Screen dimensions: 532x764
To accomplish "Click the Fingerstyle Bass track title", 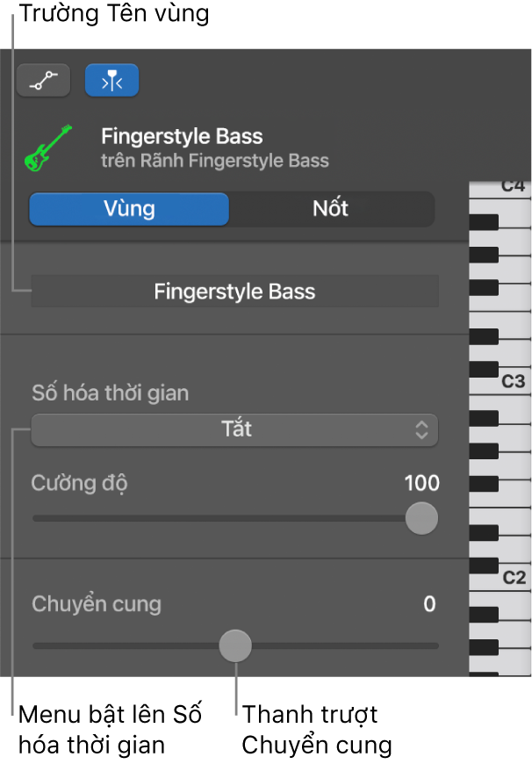I will [182, 136].
